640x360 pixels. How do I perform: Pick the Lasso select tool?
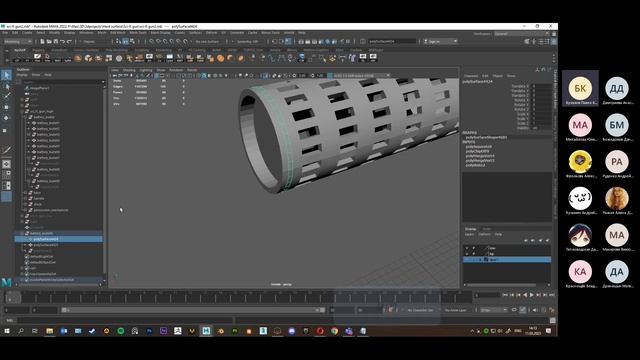tap(6, 86)
